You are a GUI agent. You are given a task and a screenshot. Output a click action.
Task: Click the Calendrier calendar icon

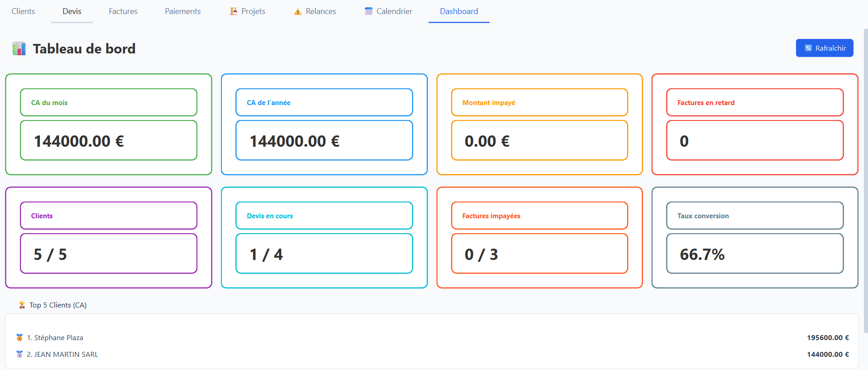point(369,11)
